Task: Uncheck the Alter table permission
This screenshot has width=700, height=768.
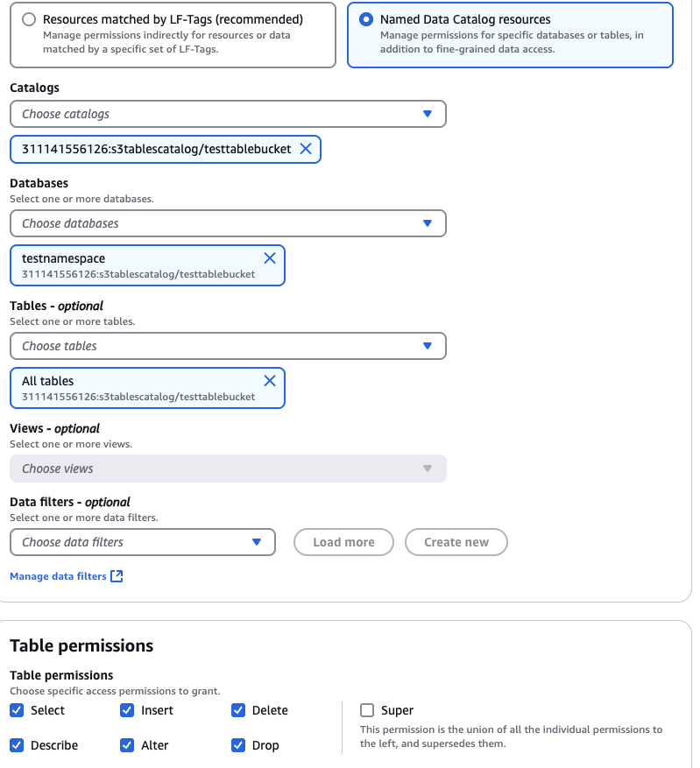Action: pyautogui.click(x=127, y=745)
